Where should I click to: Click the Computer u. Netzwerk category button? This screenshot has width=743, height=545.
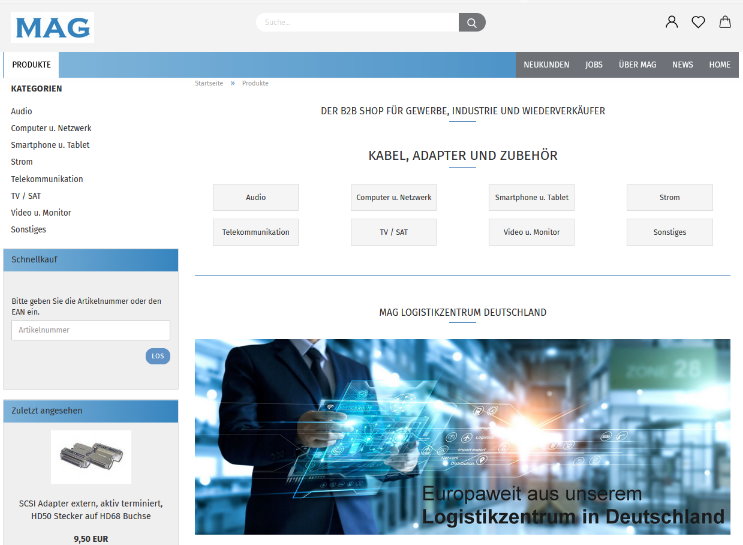394,197
